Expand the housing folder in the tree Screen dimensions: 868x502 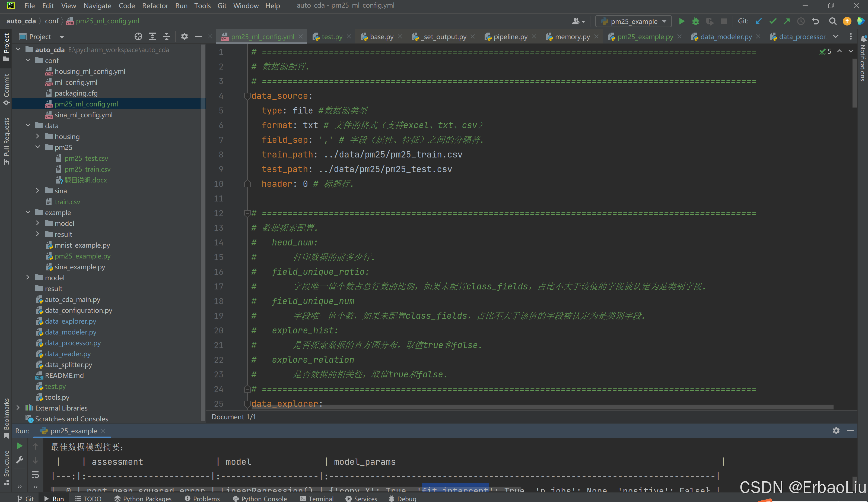pos(37,137)
